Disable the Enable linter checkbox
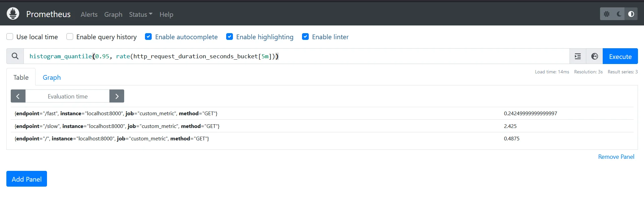The image size is (644, 197). pos(305,37)
